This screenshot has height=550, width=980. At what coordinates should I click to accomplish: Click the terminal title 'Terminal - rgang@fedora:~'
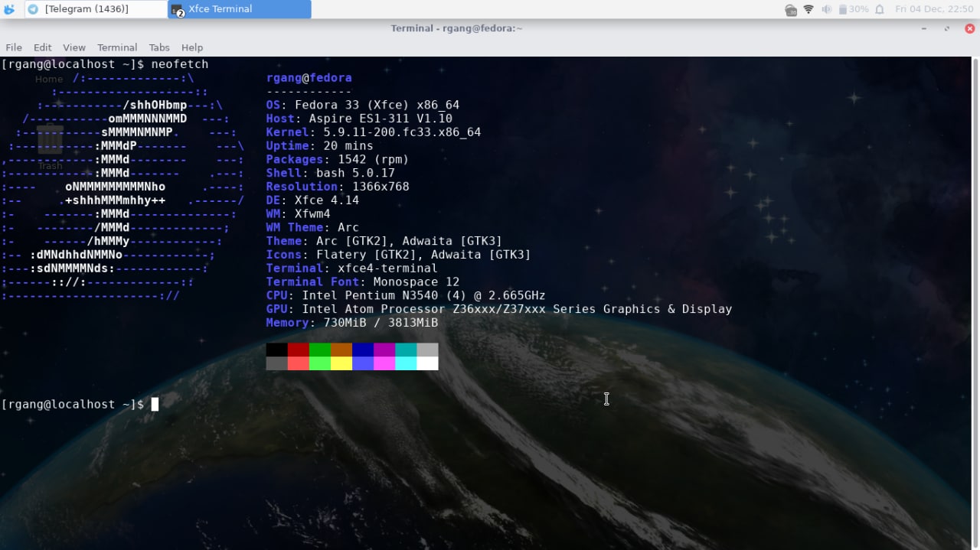click(x=456, y=28)
